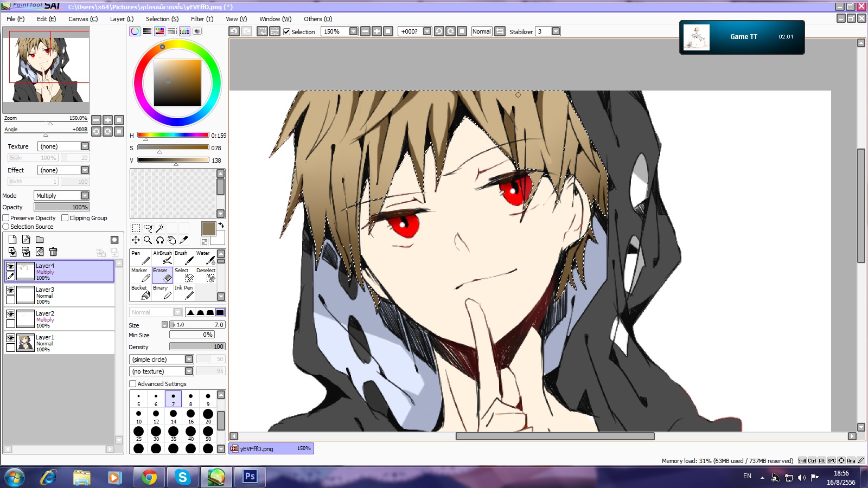Choose the Brush tool
This screenshot has height=488, width=868.
point(184,258)
